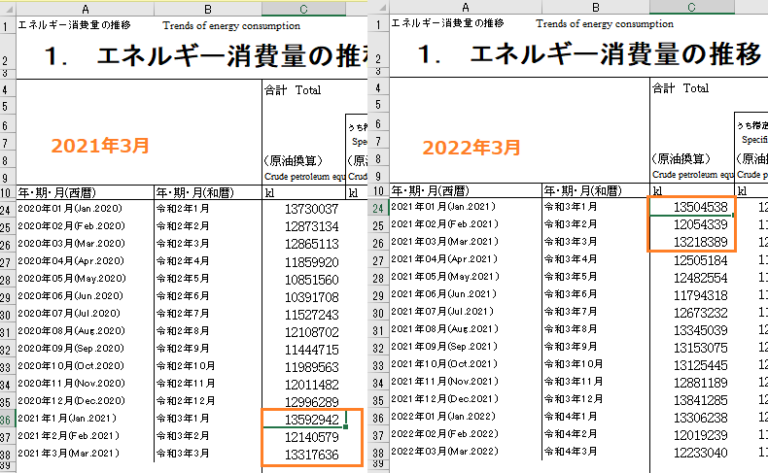Viewport: 768px width, 473px height.
Task: Click the cell with value 10851560
Action: pyautogui.click(x=310, y=279)
